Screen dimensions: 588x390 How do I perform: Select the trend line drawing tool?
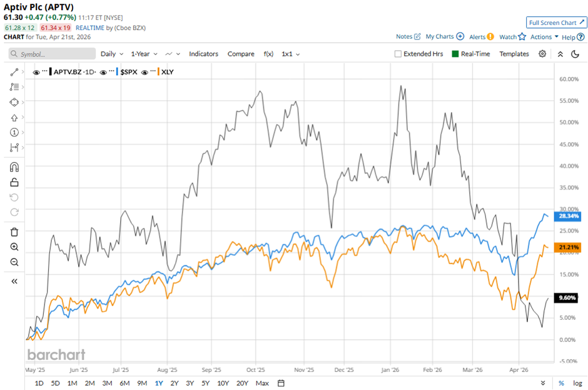click(14, 72)
